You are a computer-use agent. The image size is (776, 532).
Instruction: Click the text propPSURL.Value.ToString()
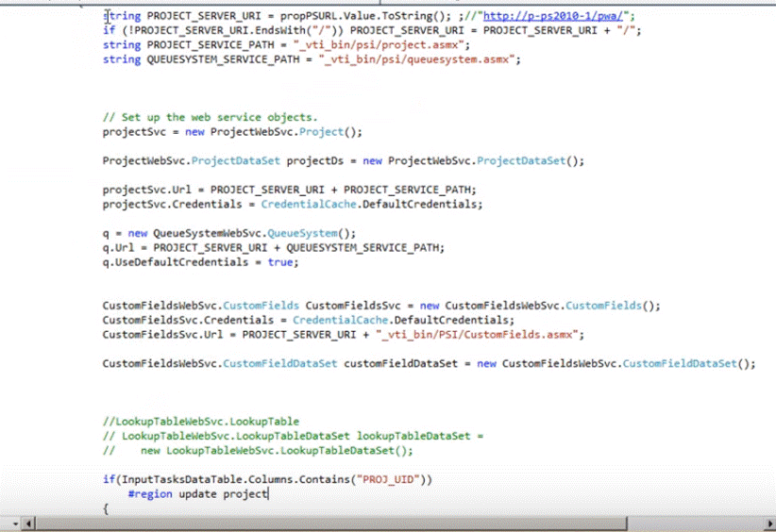coord(363,16)
